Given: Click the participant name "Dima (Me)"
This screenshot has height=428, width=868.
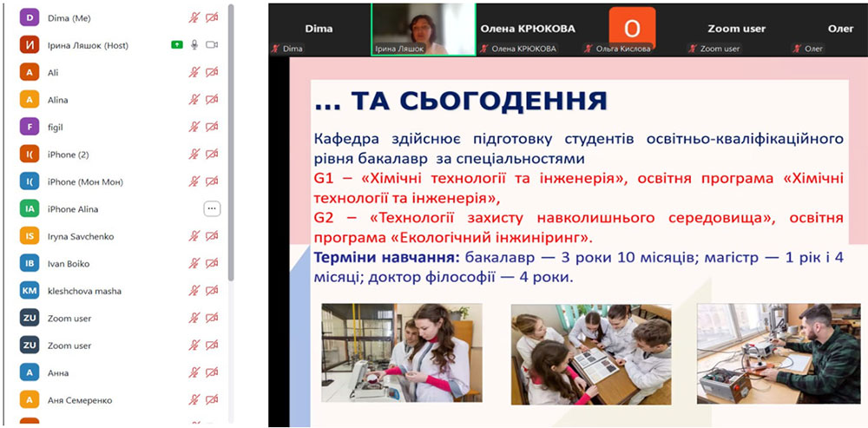Looking at the screenshot, I should tap(69, 18).
